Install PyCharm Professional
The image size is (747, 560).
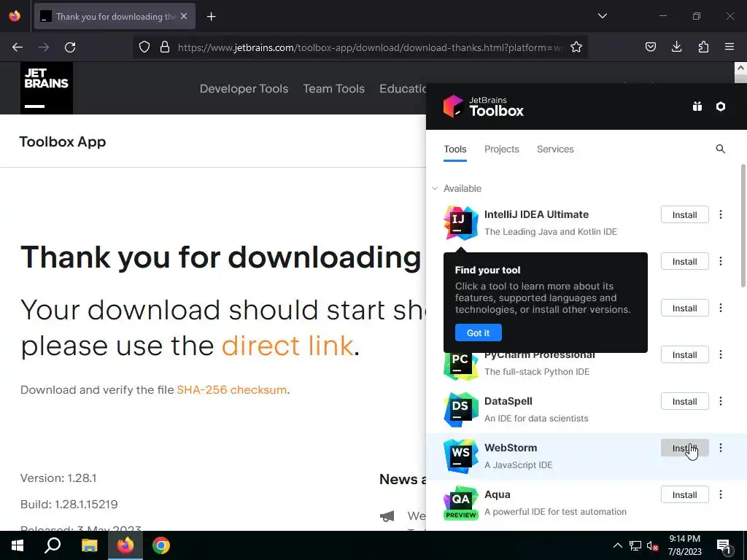click(684, 355)
